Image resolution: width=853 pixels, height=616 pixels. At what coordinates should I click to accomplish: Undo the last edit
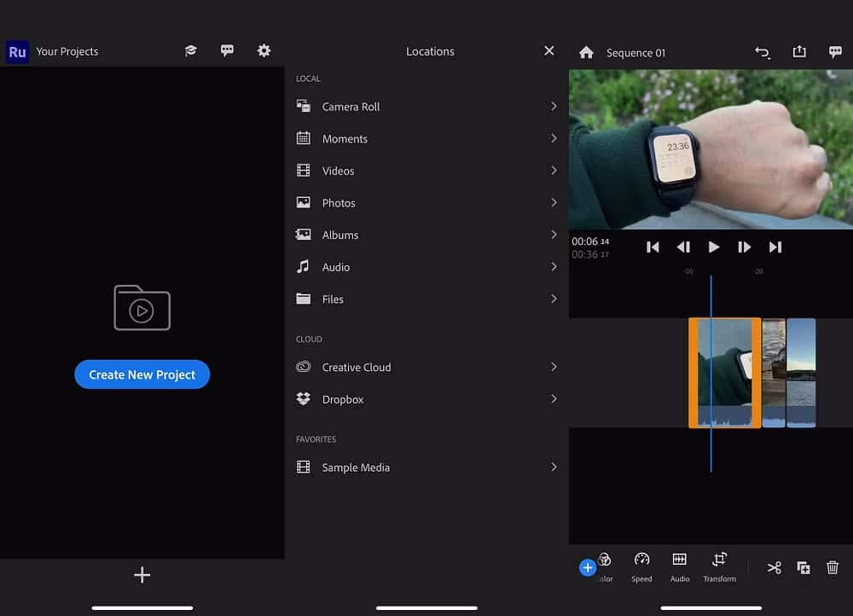763,52
